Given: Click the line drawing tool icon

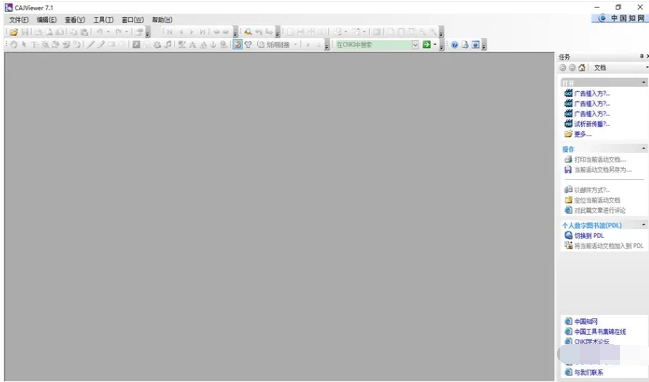Looking at the screenshot, I should click(91, 45).
